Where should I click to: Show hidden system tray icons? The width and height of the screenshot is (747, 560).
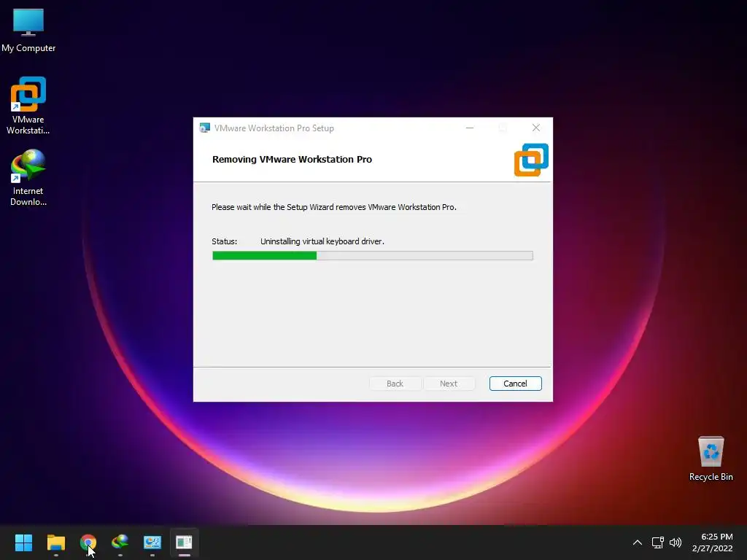(x=638, y=542)
